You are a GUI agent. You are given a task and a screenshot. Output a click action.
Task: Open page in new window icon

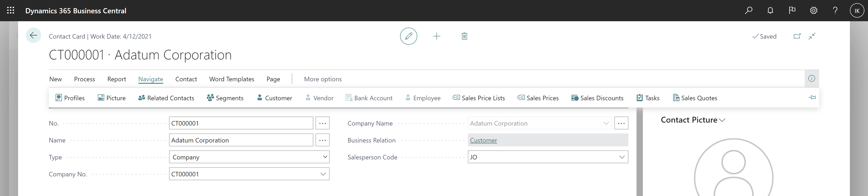click(797, 36)
